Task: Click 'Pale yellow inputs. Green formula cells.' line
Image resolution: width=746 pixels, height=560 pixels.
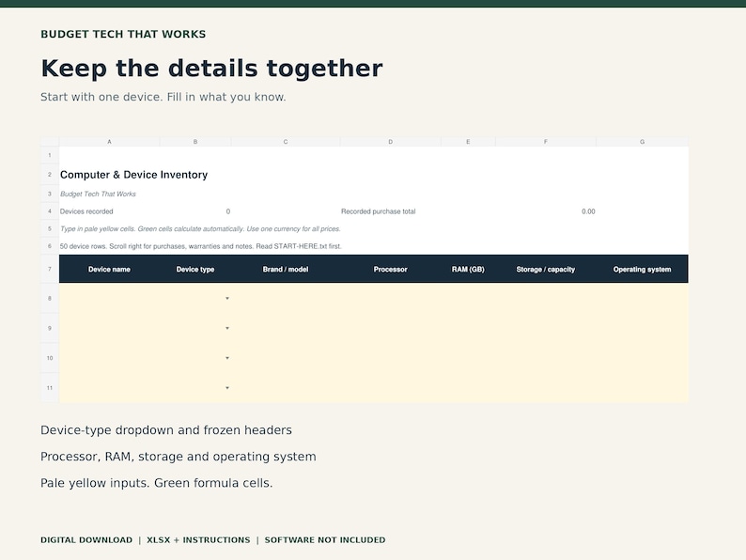Action: point(157,483)
